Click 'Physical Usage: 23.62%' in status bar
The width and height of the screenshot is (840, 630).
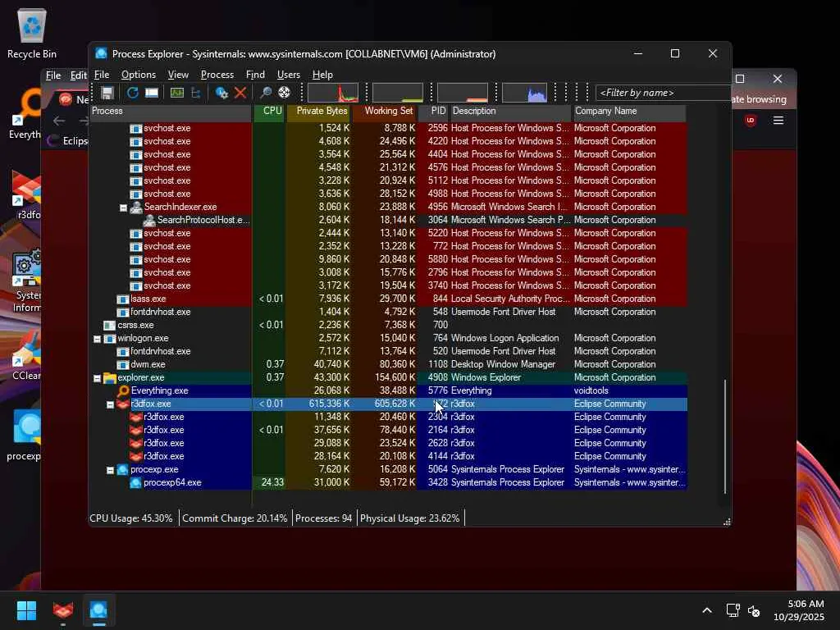[410, 518]
